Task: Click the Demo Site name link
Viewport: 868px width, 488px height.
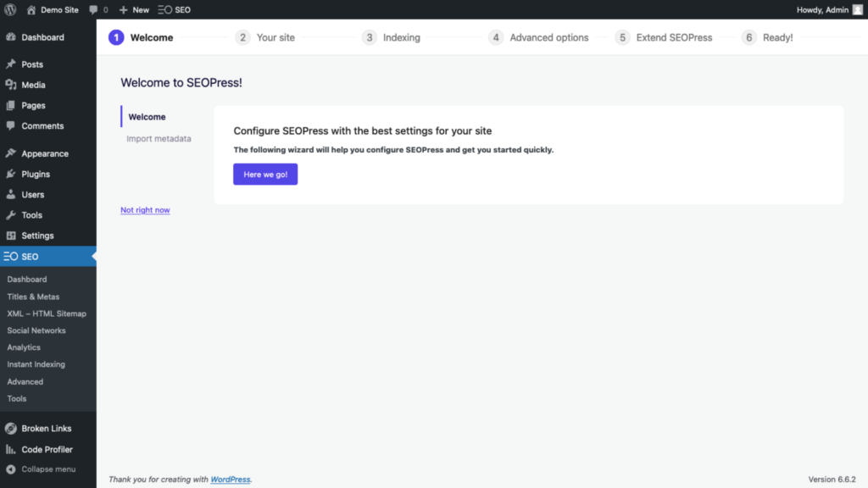Action: pos(59,9)
